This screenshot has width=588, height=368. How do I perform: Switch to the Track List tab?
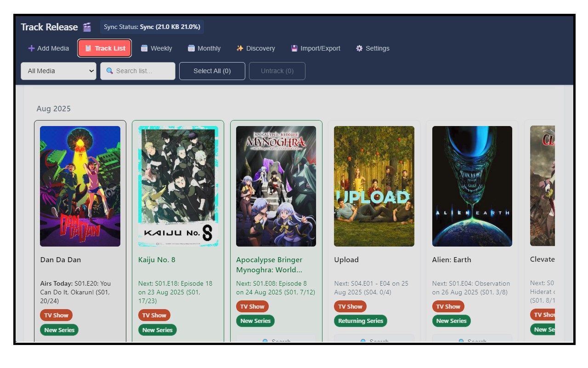point(105,48)
